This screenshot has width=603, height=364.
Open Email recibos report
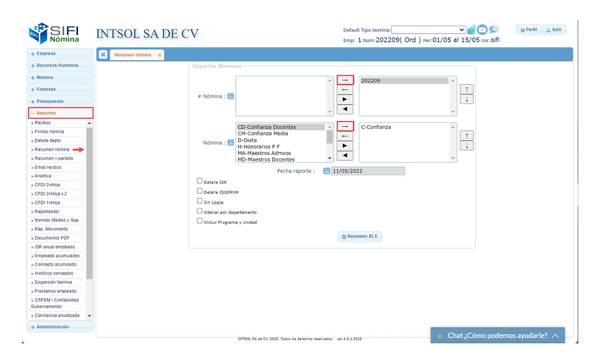(x=48, y=167)
